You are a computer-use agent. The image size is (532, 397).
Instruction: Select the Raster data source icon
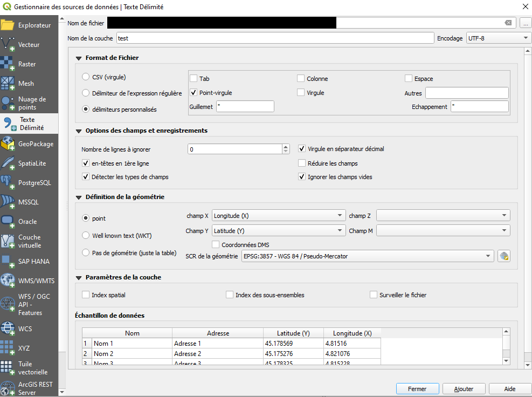tap(8, 64)
